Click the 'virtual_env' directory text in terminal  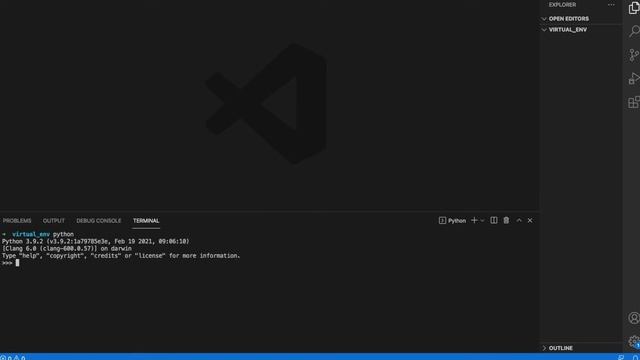point(31,234)
